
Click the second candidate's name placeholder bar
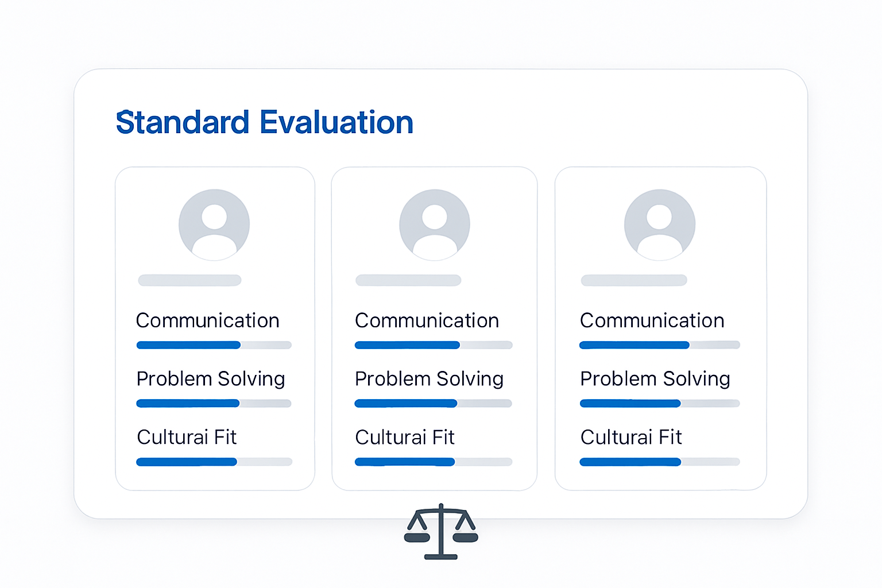[408, 280]
